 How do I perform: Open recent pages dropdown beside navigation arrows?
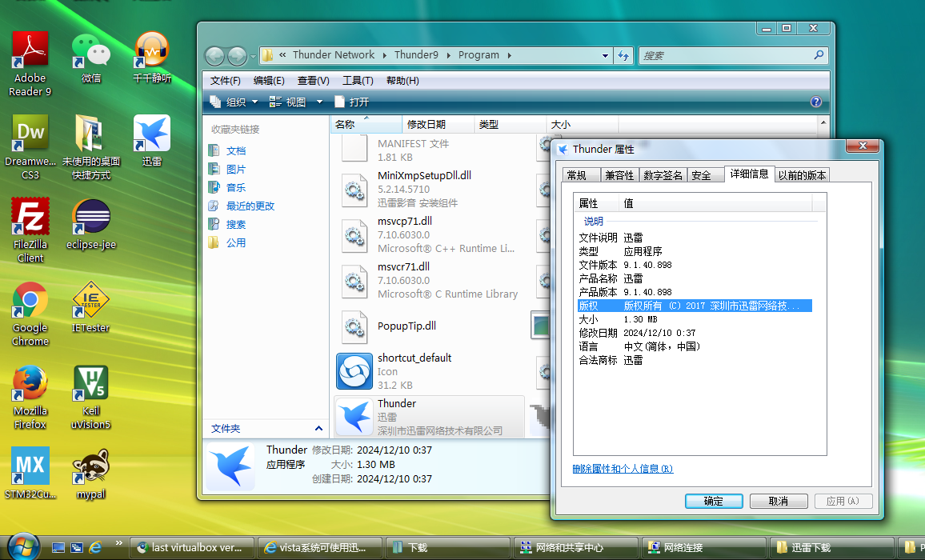point(253,57)
